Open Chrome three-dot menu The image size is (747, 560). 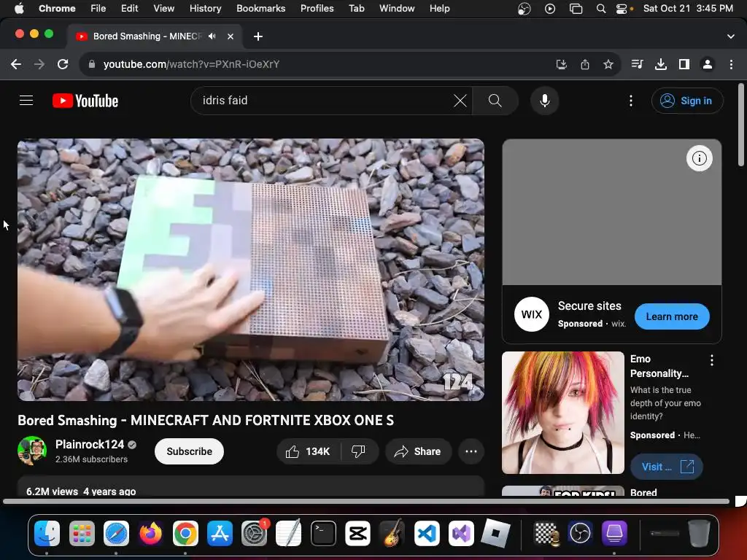pyautogui.click(x=731, y=64)
